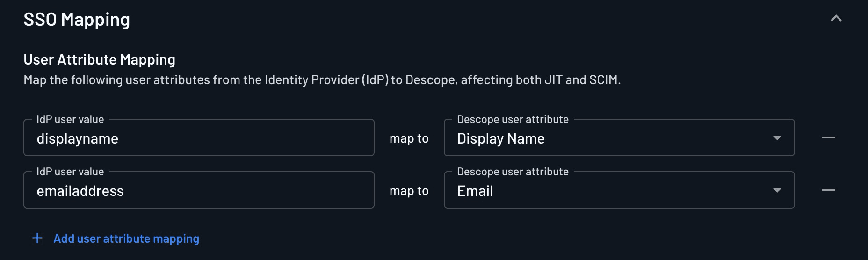The height and width of the screenshot is (260, 868).
Task: Click 'IdP user value' label above emailaddress
Action: pyautogui.click(x=70, y=172)
